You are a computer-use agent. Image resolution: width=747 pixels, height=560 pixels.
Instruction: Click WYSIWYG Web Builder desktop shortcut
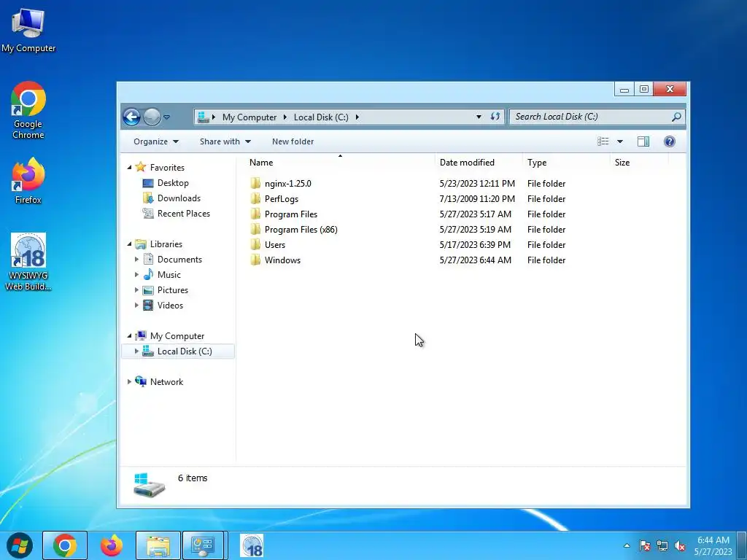pyautogui.click(x=28, y=262)
